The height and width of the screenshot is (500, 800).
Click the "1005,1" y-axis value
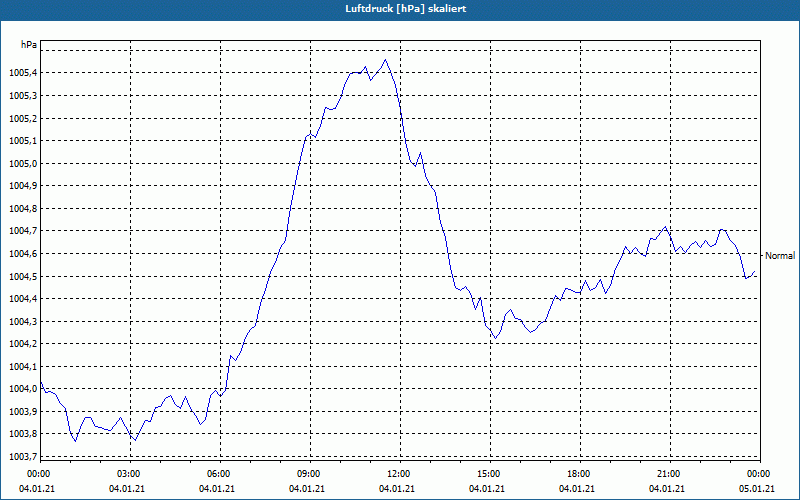(23, 141)
